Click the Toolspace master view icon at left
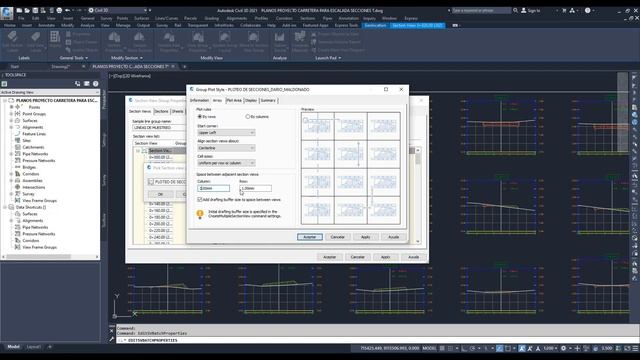This screenshot has width=640, height=360. pos(4,84)
